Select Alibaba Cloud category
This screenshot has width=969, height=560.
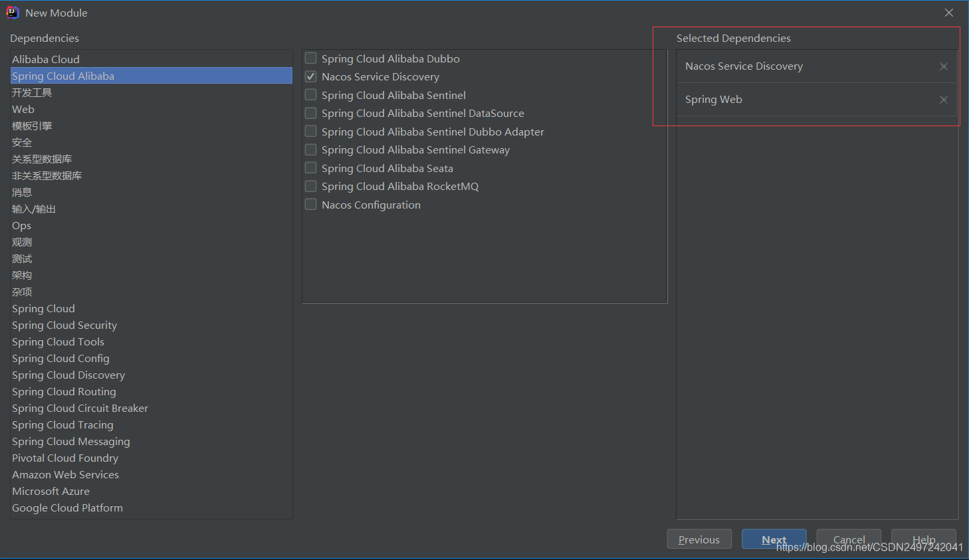coord(152,59)
